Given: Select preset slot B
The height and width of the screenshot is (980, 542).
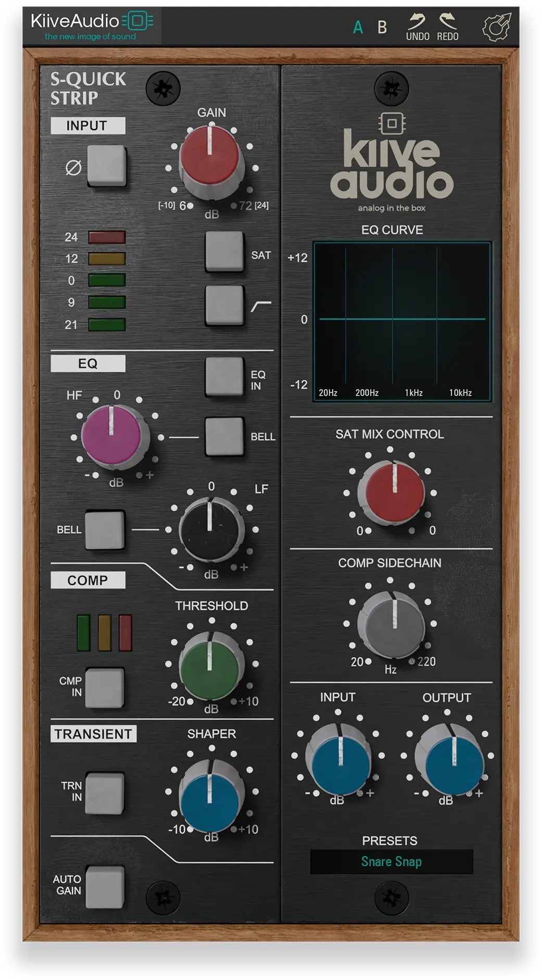Looking at the screenshot, I should coord(382,28).
